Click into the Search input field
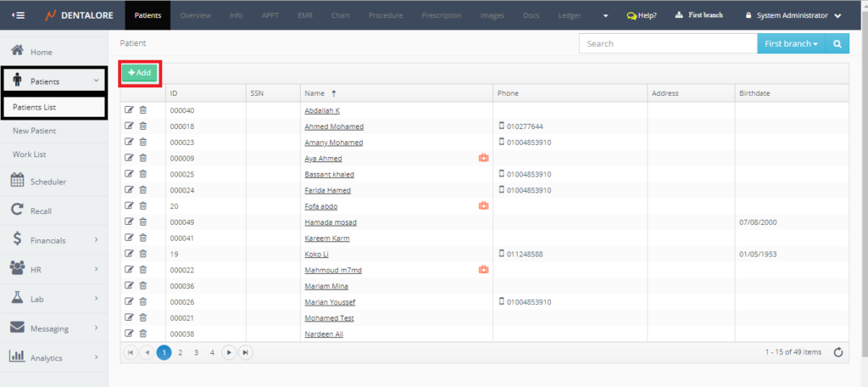868x387 pixels. (667, 43)
